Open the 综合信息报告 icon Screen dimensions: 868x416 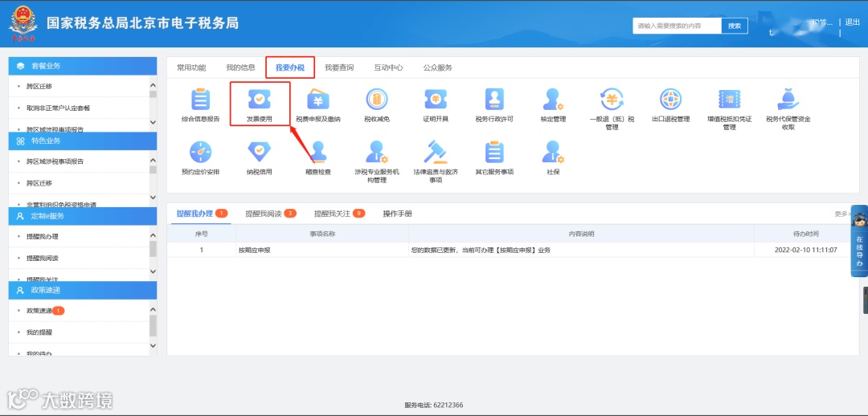pyautogui.click(x=200, y=100)
